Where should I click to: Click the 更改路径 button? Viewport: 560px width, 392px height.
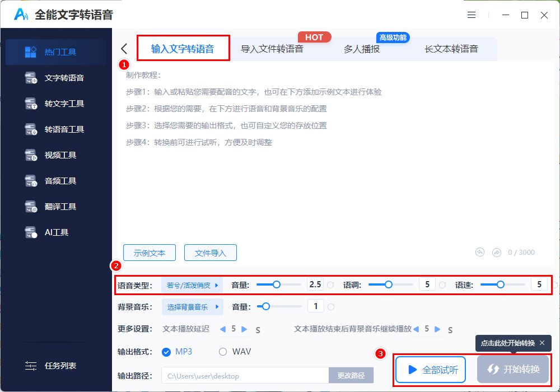pyautogui.click(x=351, y=376)
